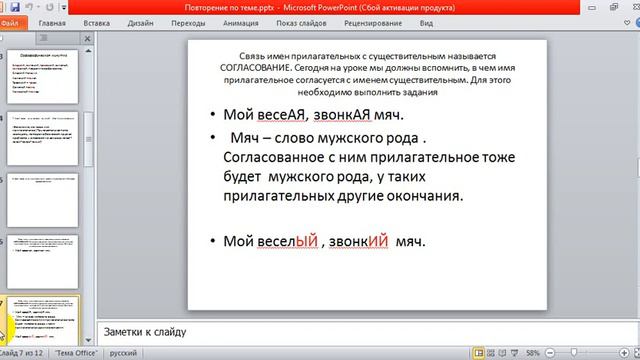
Task: Open the Customize Quick Access Toolbar dropdown
Action: tap(64, 7)
